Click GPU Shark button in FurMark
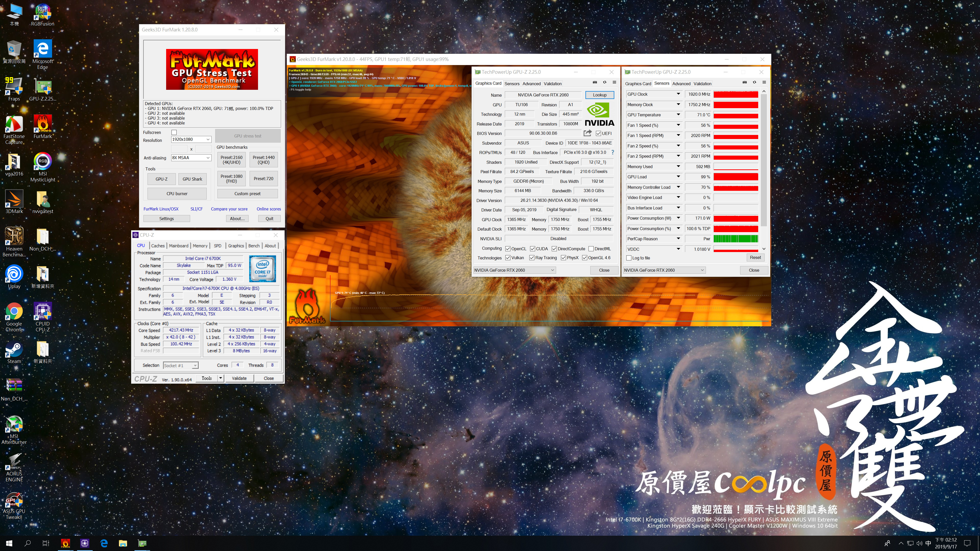The image size is (980, 551). 192,179
